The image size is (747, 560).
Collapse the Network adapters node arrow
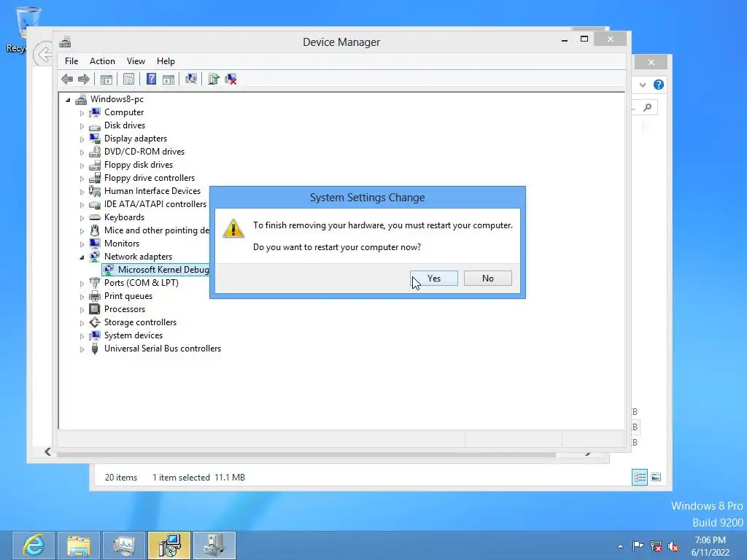82,257
